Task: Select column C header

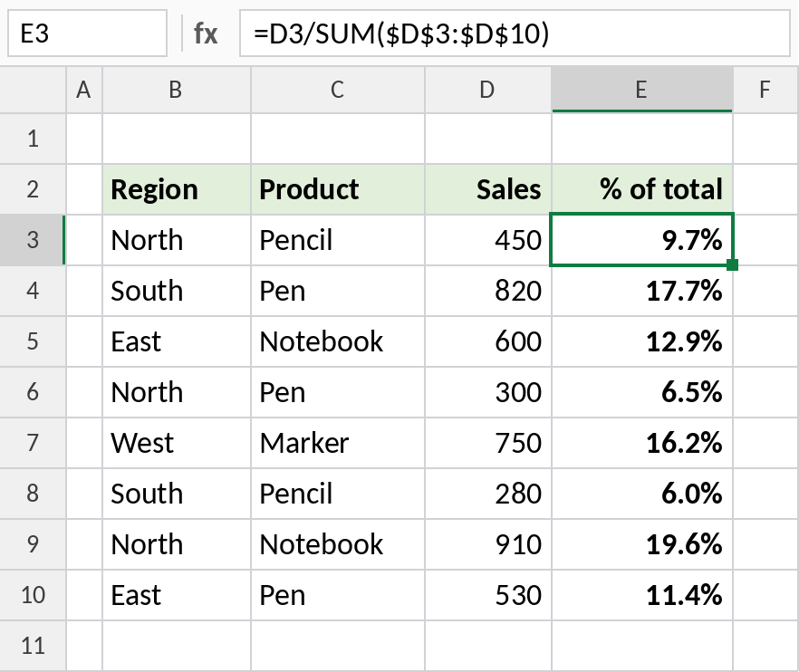Action: pyautogui.click(x=337, y=90)
